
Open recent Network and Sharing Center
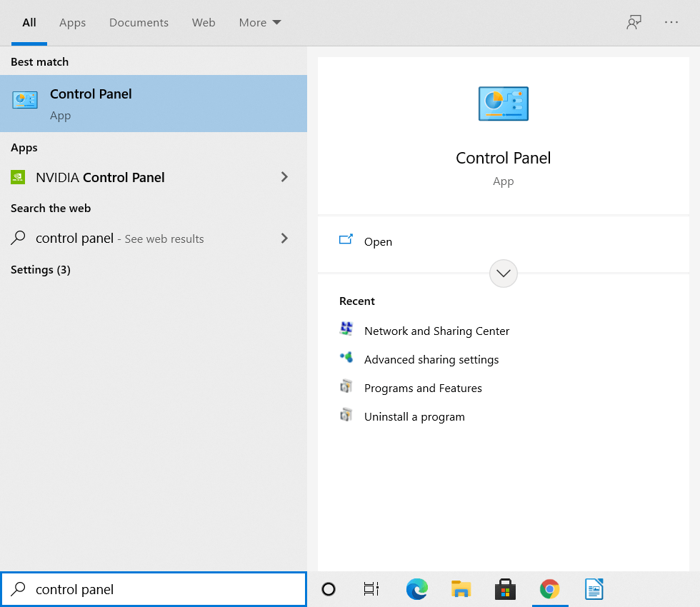click(x=436, y=331)
